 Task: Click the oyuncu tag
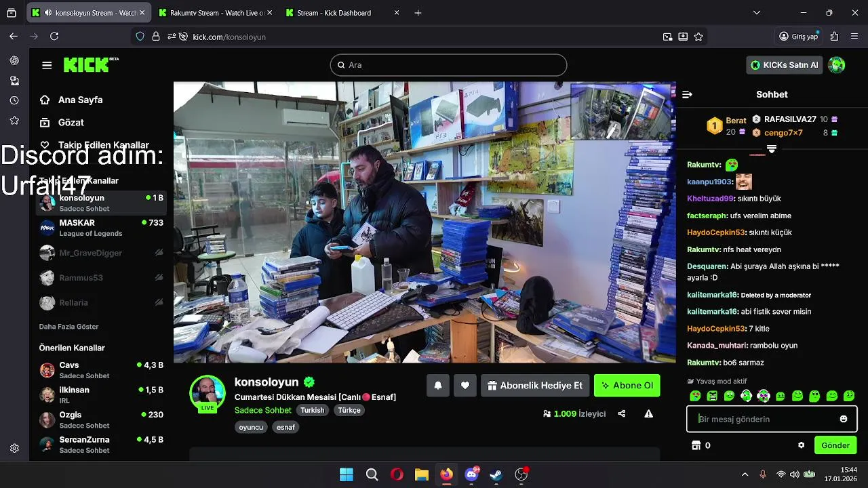coord(251,427)
